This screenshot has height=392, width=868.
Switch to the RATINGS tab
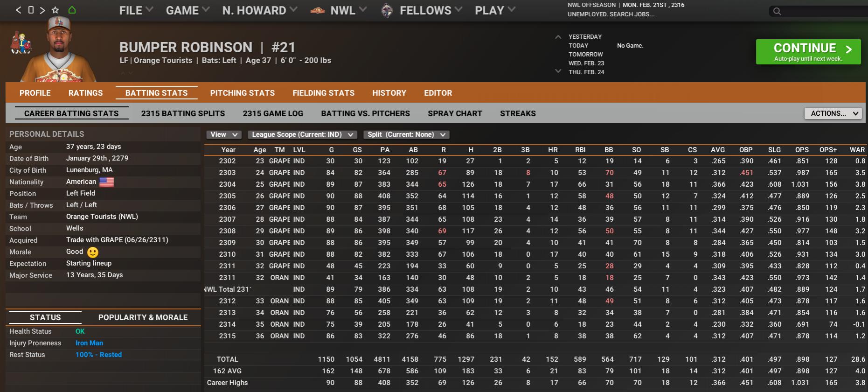(x=85, y=93)
